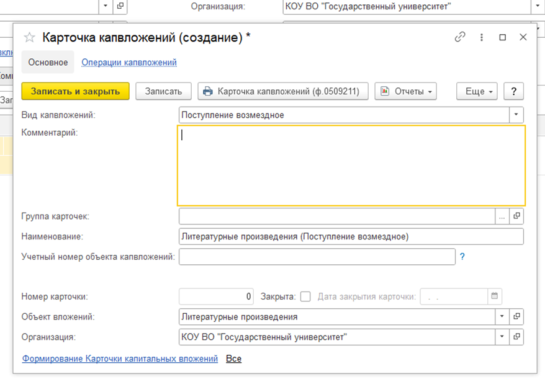Expand the Вид капвложений dropdown list
Image resolution: width=545 pixels, height=392 pixels.
click(x=516, y=115)
